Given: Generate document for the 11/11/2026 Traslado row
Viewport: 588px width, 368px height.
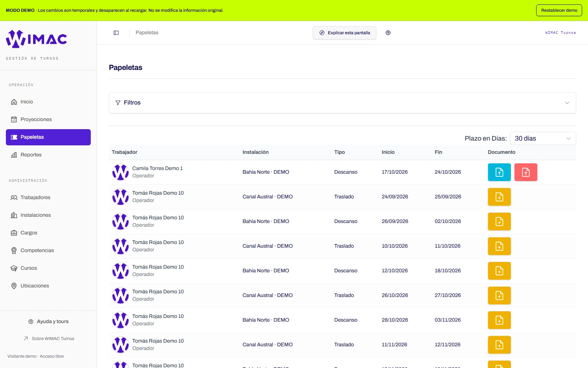Looking at the screenshot, I should (499, 345).
